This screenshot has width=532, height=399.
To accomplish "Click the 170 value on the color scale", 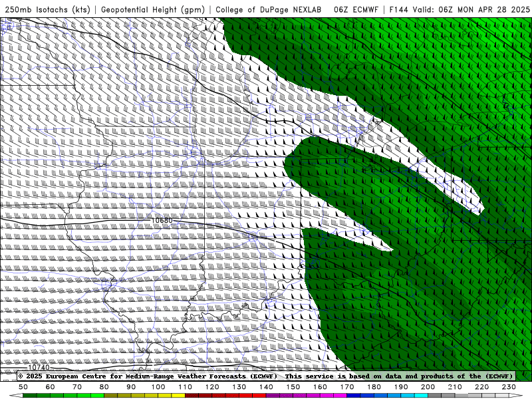I will 347,387.
